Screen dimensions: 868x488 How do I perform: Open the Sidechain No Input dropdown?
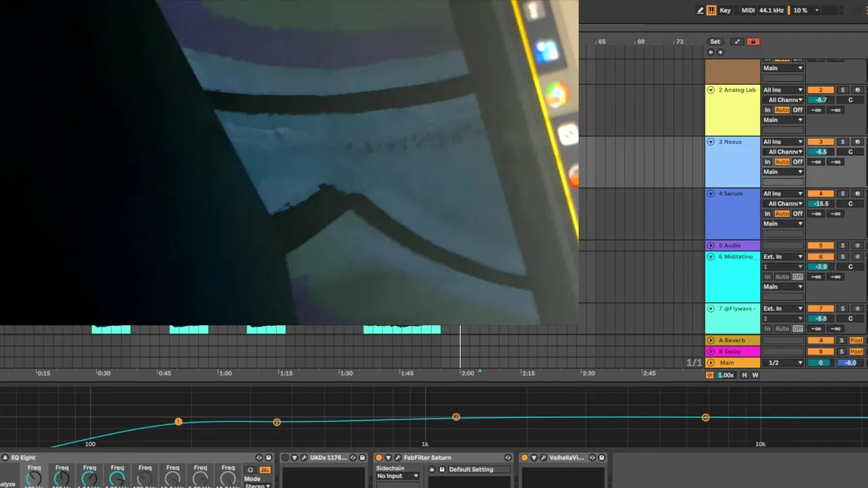[398, 476]
